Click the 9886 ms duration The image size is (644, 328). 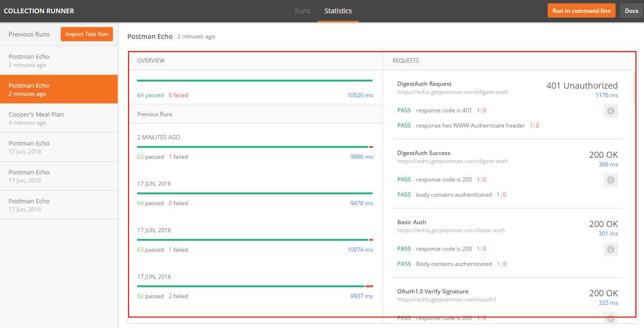click(x=362, y=157)
